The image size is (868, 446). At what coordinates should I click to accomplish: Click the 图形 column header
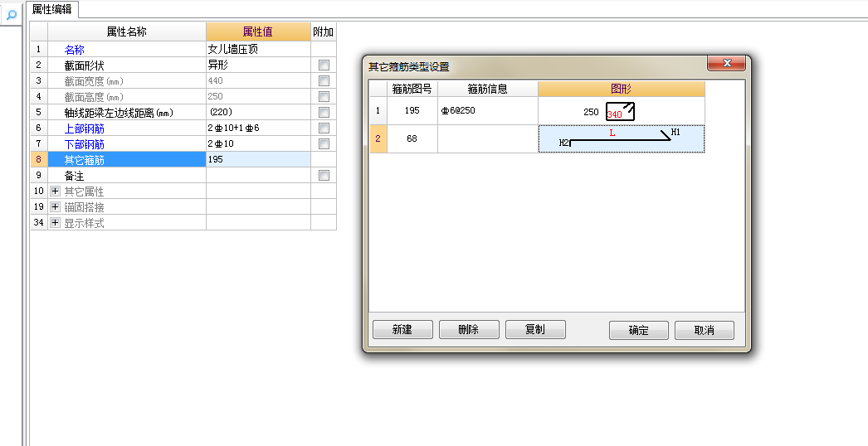pos(621,89)
